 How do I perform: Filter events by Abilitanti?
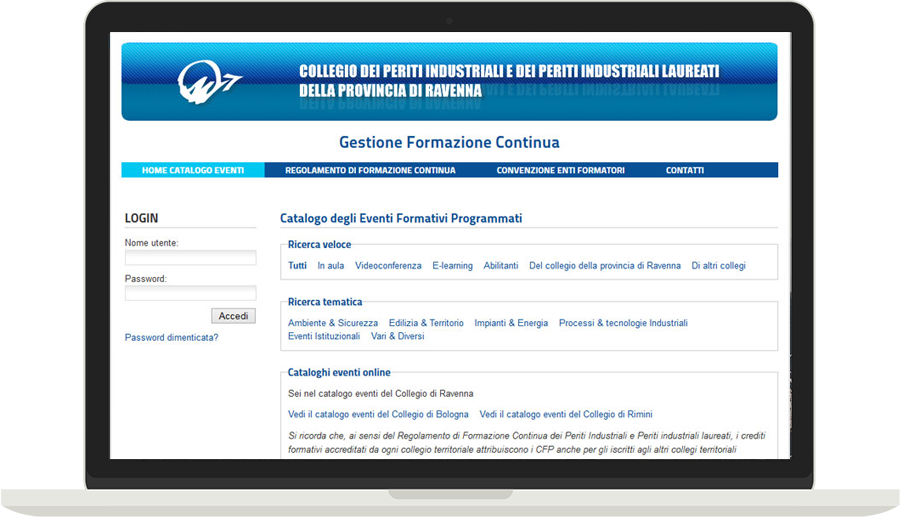[x=501, y=266]
